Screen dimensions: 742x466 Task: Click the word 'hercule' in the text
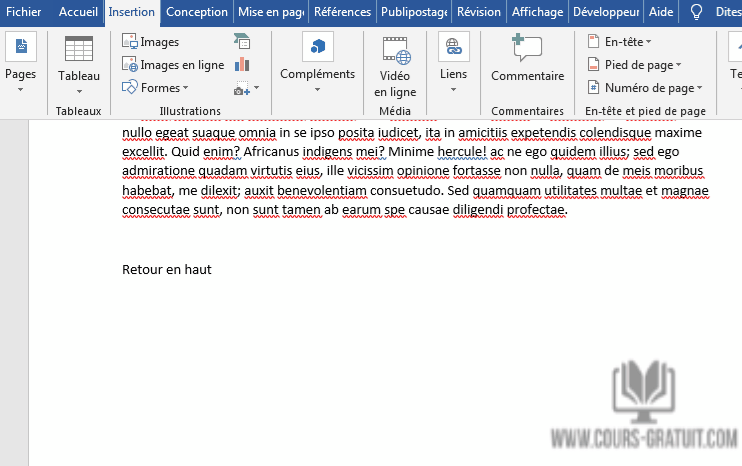[460, 151]
